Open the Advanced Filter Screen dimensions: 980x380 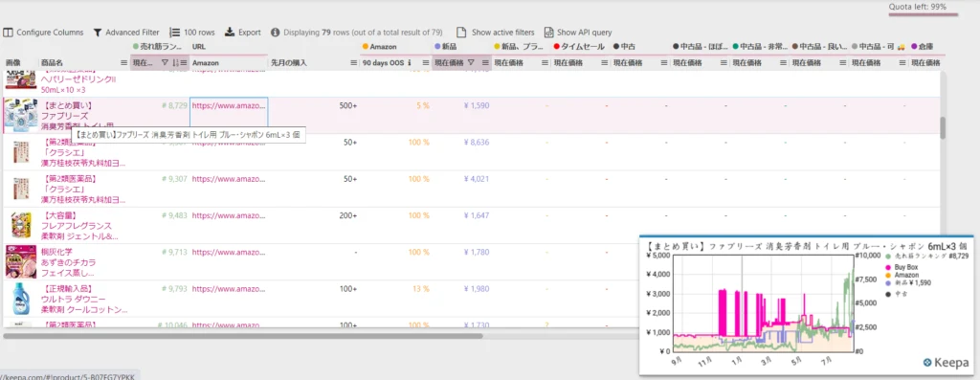pyautogui.click(x=126, y=33)
